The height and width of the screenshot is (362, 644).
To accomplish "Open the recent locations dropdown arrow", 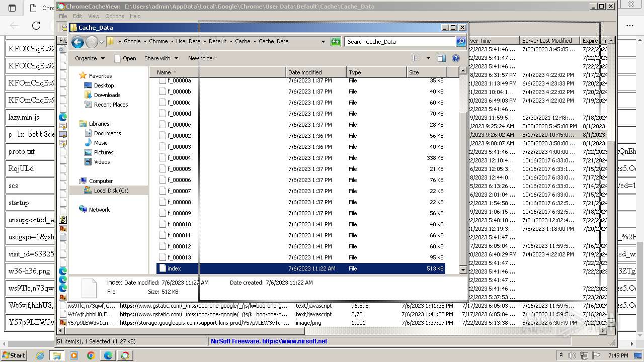I will pos(101,42).
